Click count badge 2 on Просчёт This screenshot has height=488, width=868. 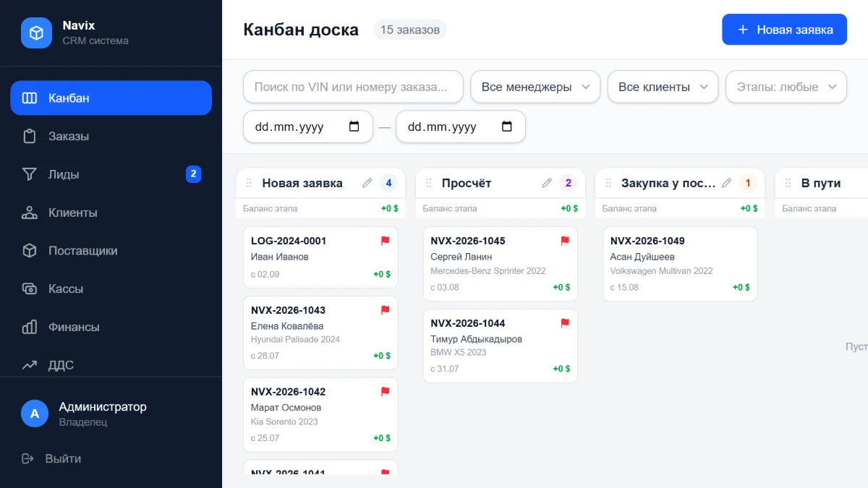(x=568, y=183)
